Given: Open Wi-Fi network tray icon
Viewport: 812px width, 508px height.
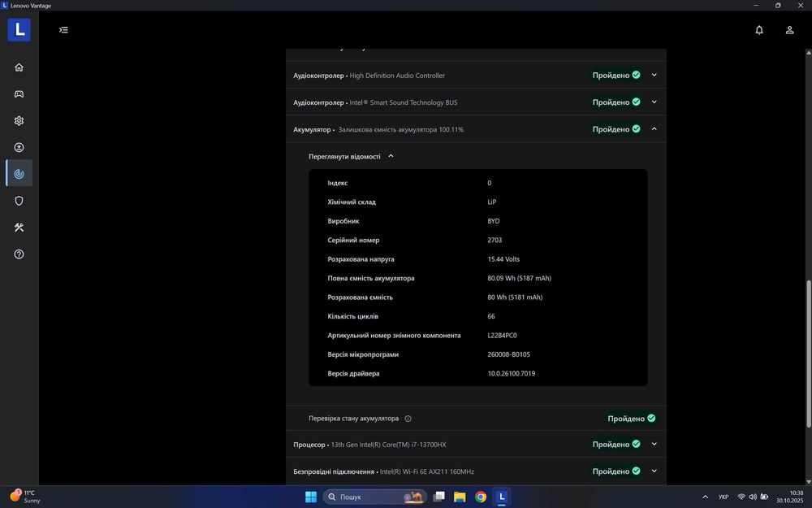Looking at the screenshot, I should [741, 497].
